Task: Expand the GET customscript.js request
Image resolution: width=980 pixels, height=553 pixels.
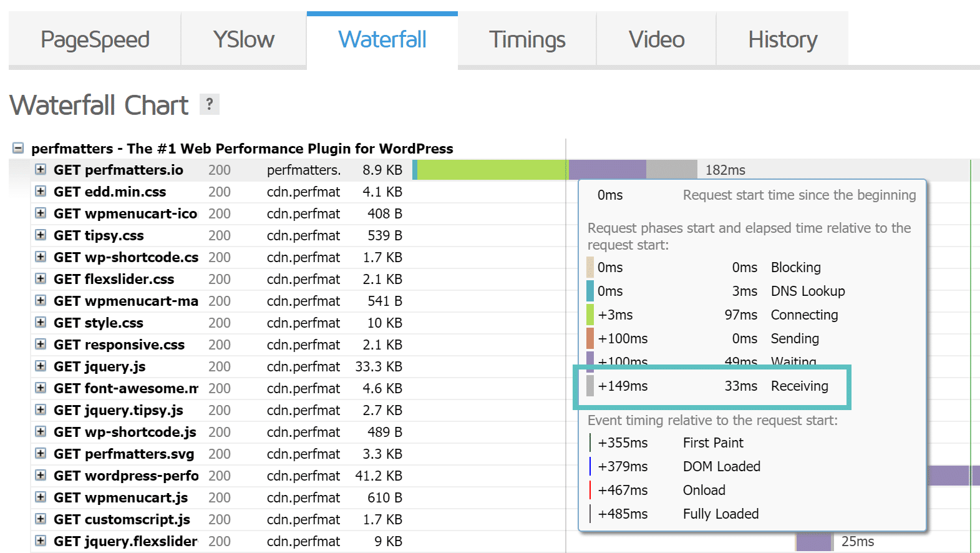Action: 41,519
